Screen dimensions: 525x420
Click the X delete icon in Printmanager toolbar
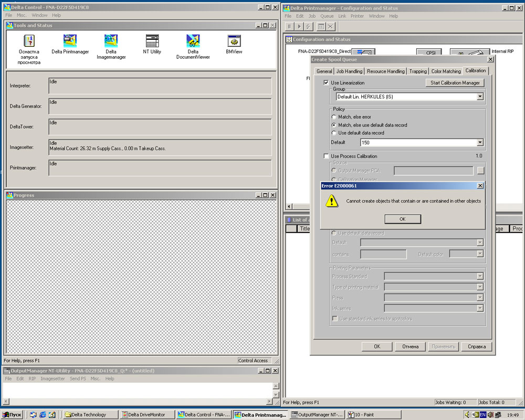330,26
